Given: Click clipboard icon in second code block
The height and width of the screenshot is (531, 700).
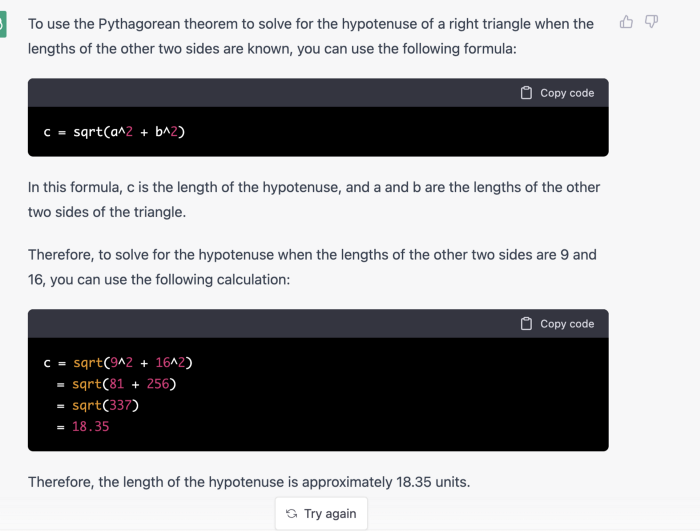Looking at the screenshot, I should point(526,324).
